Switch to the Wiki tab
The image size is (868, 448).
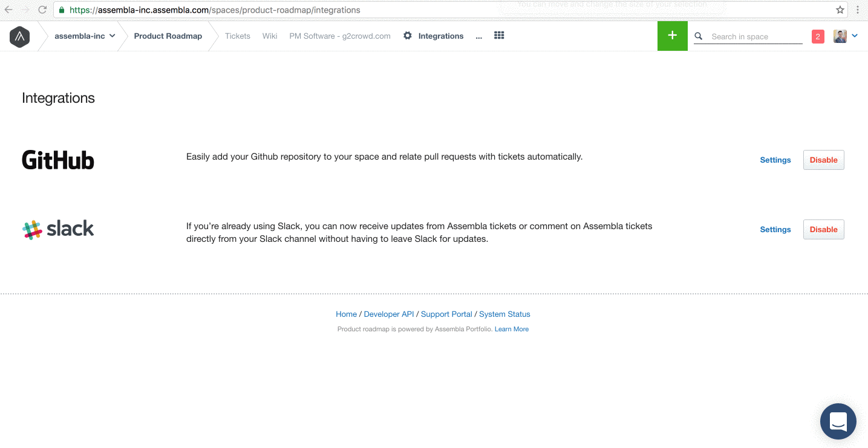pos(270,36)
